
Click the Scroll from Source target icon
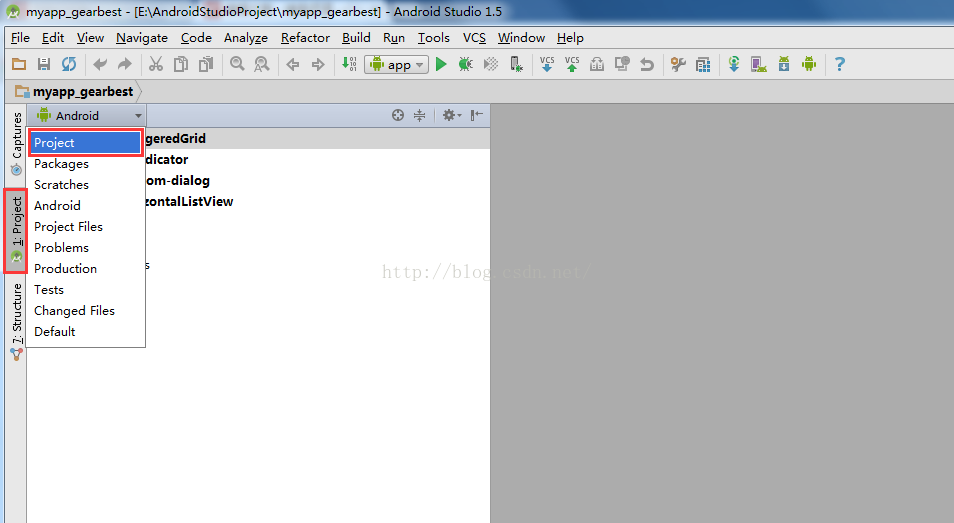coord(397,115)
